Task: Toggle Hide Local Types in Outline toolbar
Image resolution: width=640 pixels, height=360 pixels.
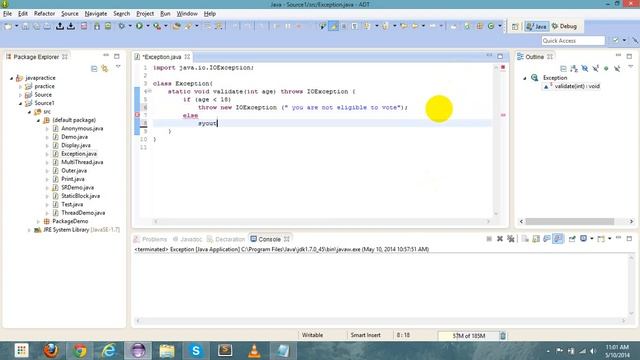Action: pos(617,69)
